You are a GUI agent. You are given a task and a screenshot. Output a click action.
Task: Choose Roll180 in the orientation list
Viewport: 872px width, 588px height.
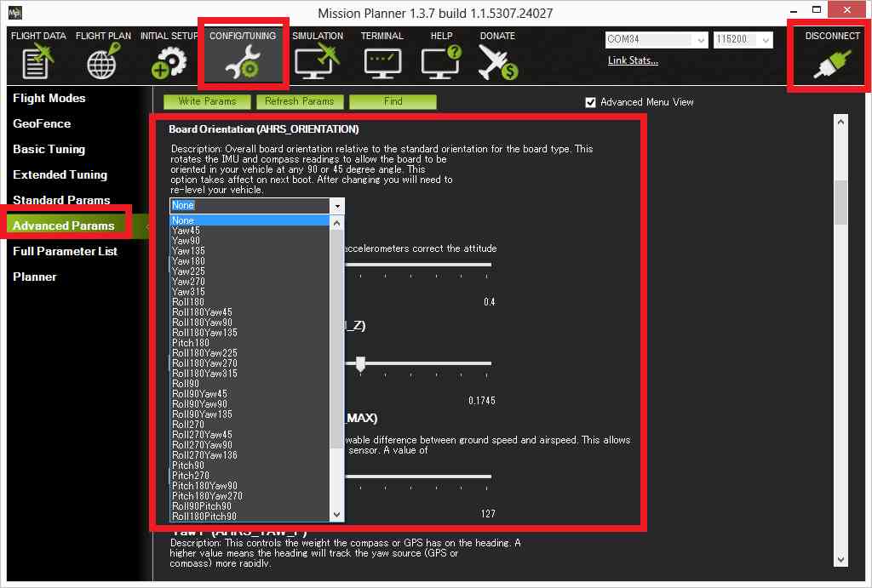coord(188,302)
